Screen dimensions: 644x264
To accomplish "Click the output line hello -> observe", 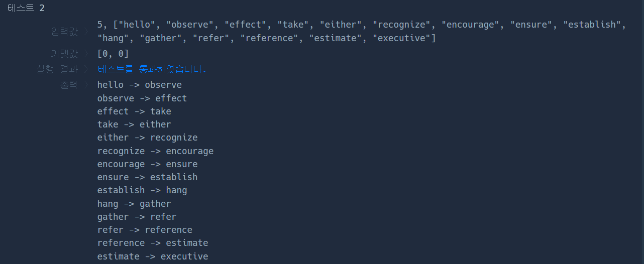I will 139,85.
